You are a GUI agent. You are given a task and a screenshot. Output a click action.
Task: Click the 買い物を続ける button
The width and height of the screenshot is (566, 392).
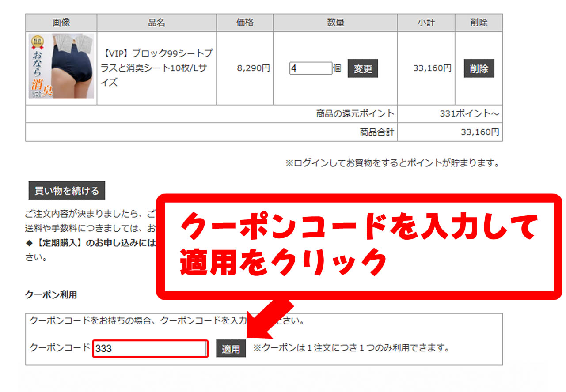pyautogui.click(x=67, y=191)
